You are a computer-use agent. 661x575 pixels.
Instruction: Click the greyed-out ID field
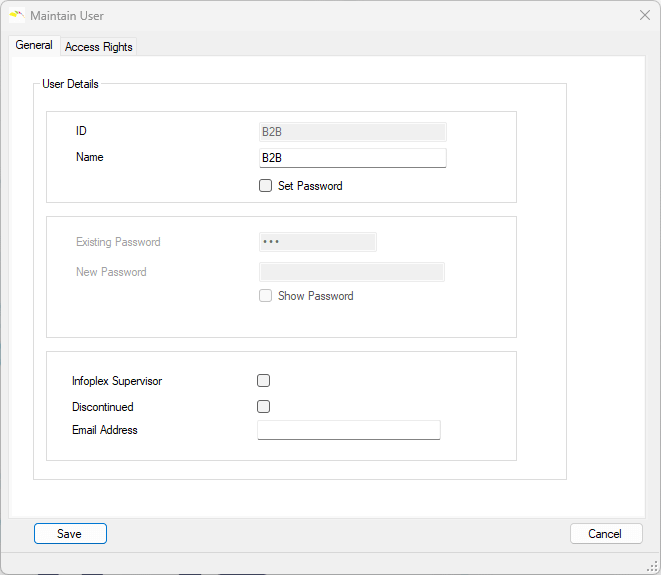click(x=352, y=131)
